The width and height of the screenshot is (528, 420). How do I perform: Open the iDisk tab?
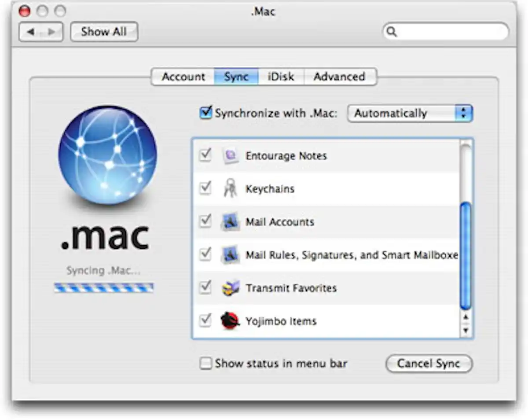(x=281, y=77)
